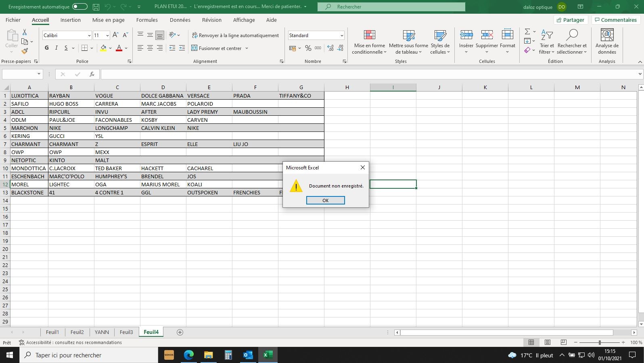The width and height of the screenshot is (644, 363).
Task: Click the Partager button
Action: point(570,20)
